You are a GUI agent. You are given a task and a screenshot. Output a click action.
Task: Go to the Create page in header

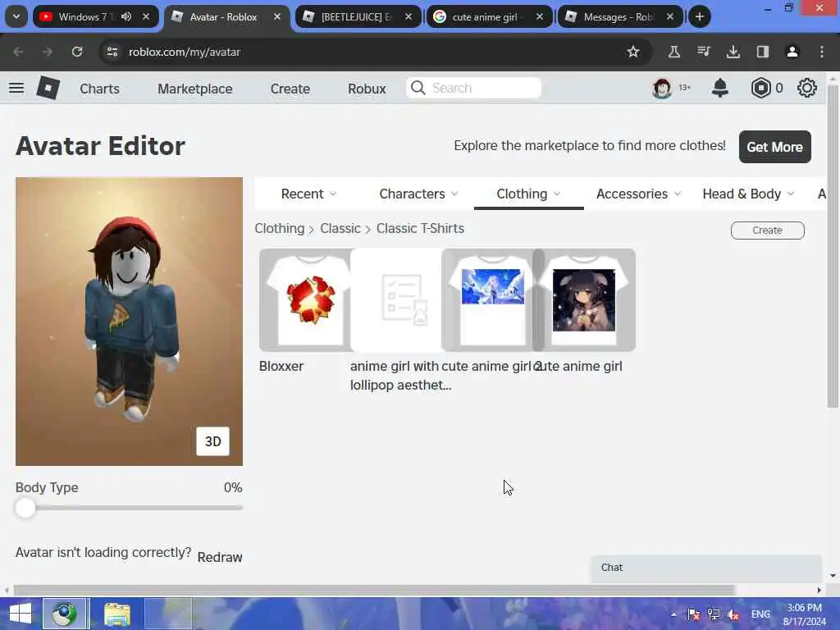coord(290,89)
